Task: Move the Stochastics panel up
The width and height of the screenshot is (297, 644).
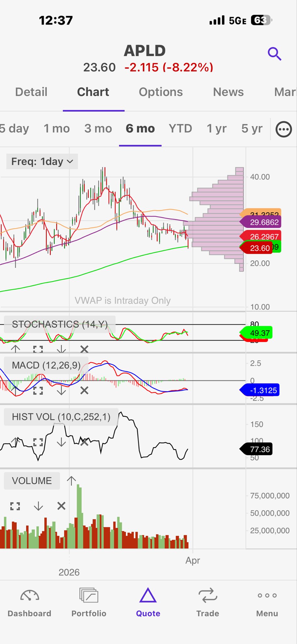Action: click(15, 349)
